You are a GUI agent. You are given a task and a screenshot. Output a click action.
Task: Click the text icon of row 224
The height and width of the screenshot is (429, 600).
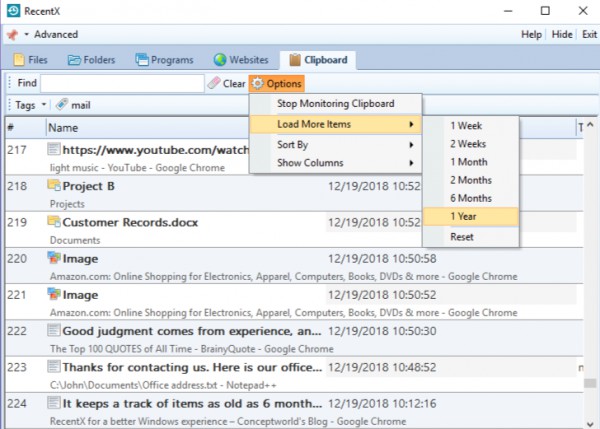click(54, 403)
